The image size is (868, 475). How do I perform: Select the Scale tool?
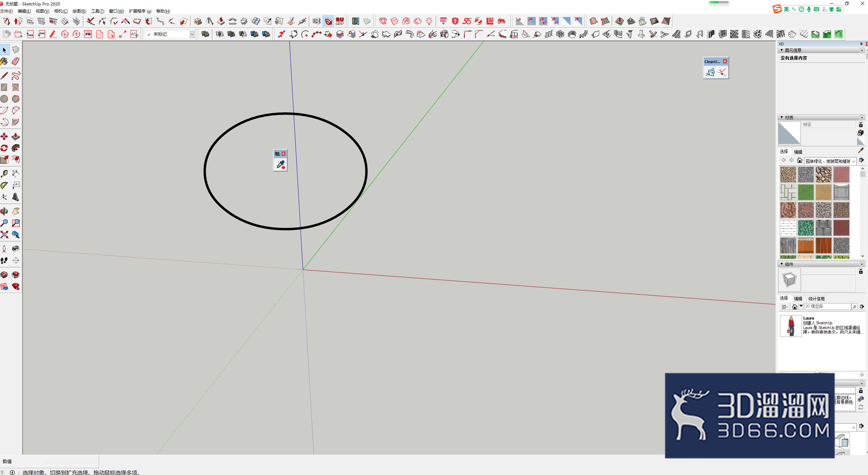(x=4, y=160)
